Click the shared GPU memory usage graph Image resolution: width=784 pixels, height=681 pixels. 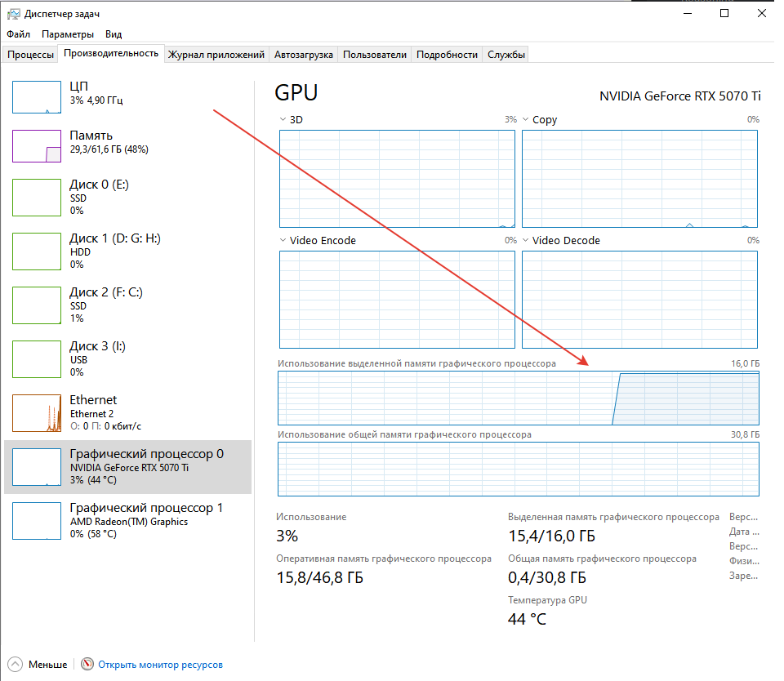519,469
